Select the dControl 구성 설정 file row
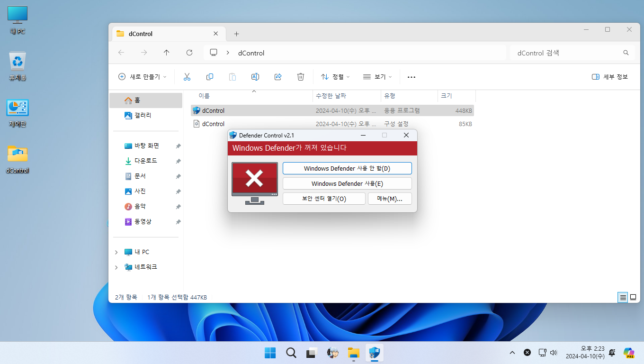Image resolution: width=644 pixels, height=364 pixels. (x=332, y=124)
